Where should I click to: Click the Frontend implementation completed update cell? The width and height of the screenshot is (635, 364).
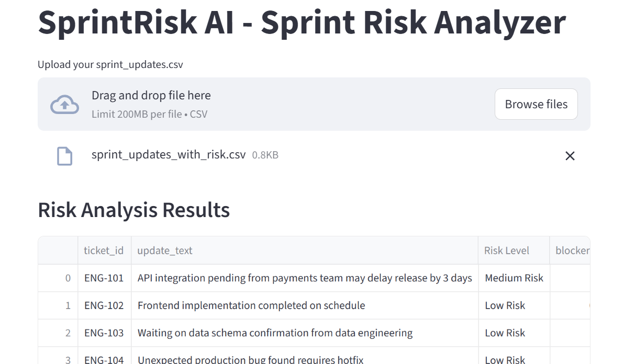[251, 305]
